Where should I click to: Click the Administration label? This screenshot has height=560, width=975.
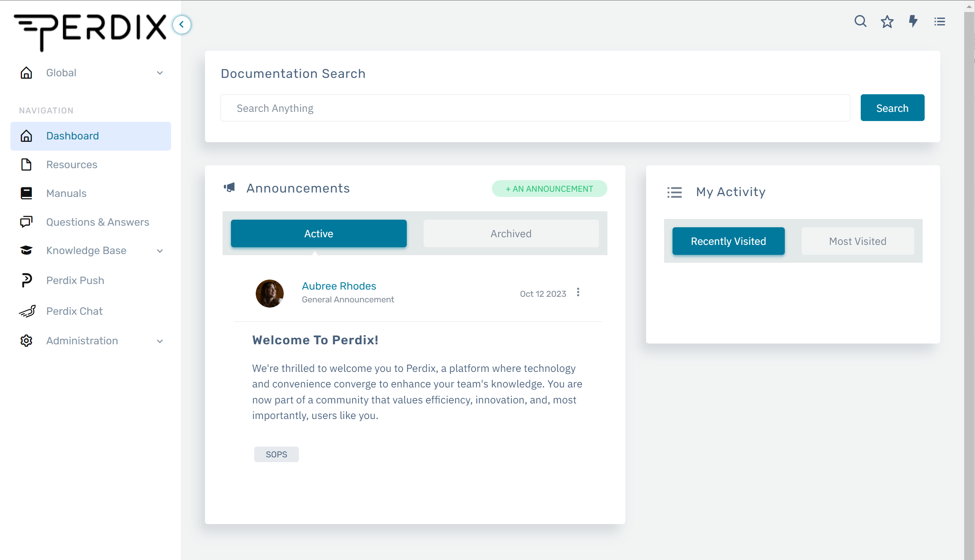coord(82,341)
